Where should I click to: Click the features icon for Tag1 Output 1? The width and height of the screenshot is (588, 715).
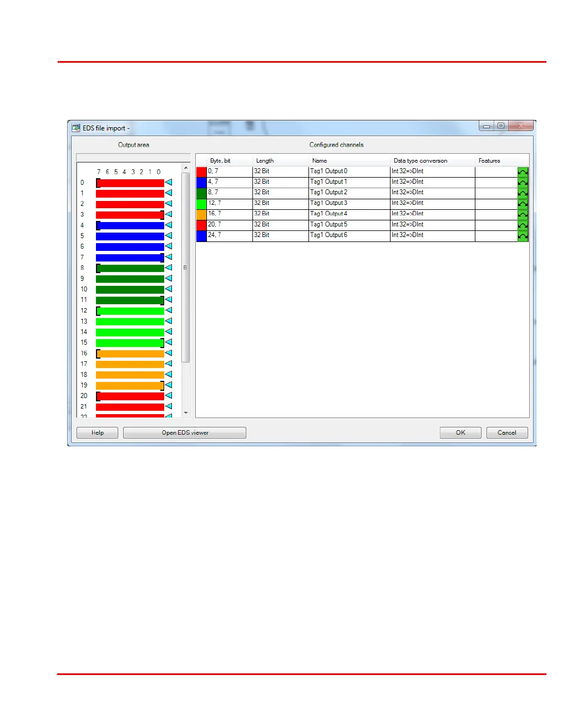tap(523, 183)
